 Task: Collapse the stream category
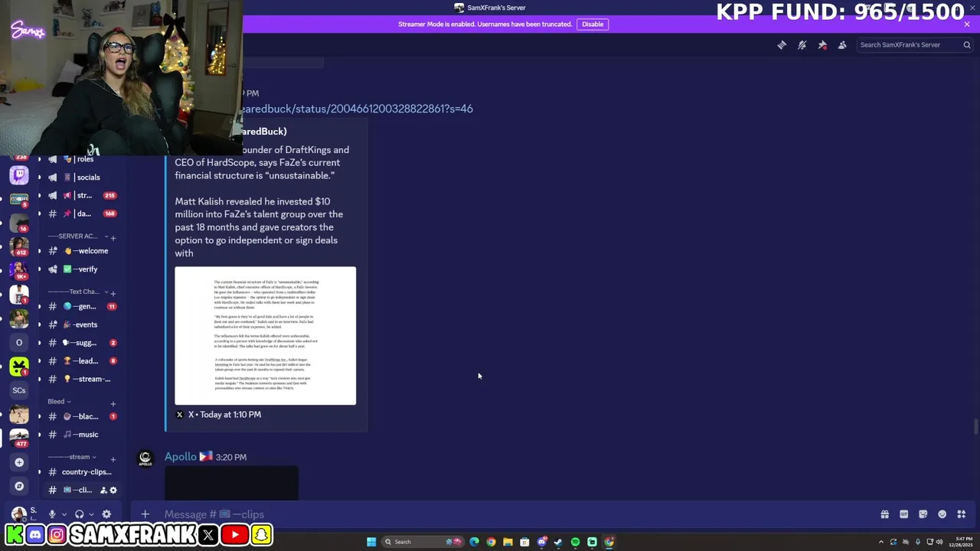tap(72, 458)
